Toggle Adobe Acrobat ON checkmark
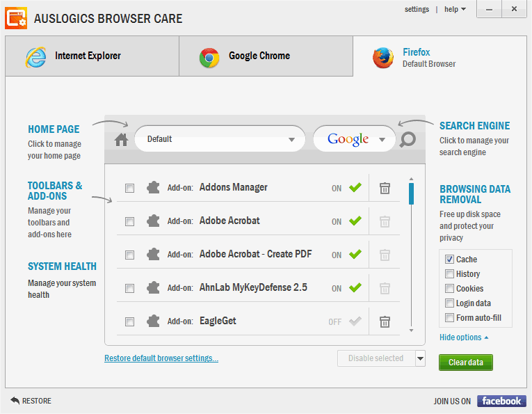The width and height of the screenshot is (532, 414). tap(355, 221)
